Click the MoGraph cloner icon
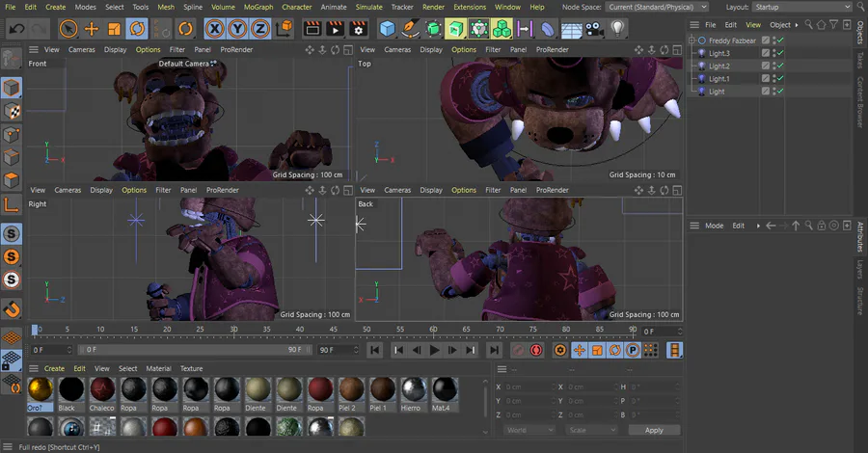The image size is (868, 453). (x=502, y=28)
